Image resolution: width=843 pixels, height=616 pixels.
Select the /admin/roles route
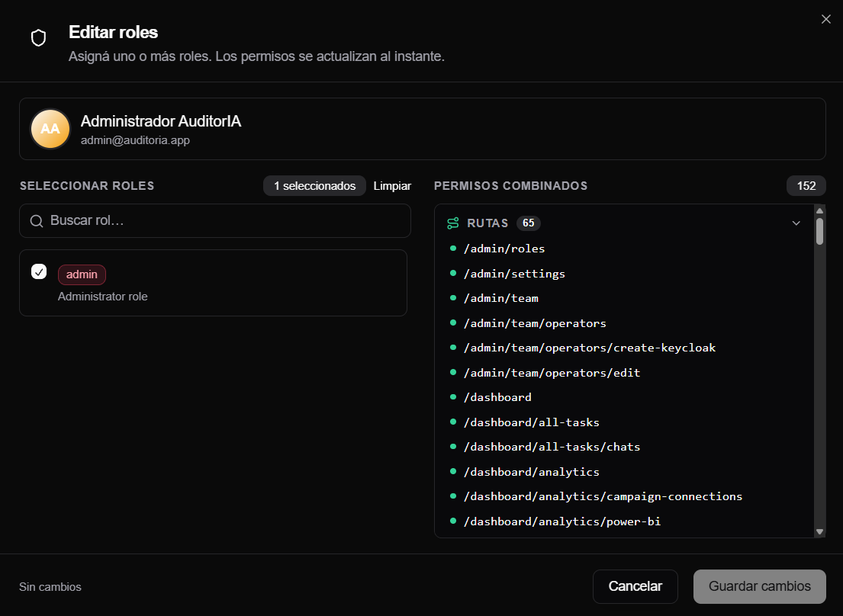(x=504, y=249)
